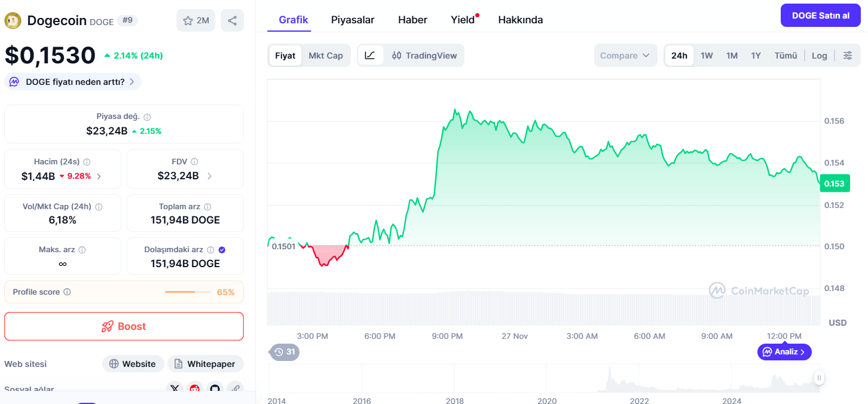
Task: Select the 24h time range
Action: click(679, 56)
